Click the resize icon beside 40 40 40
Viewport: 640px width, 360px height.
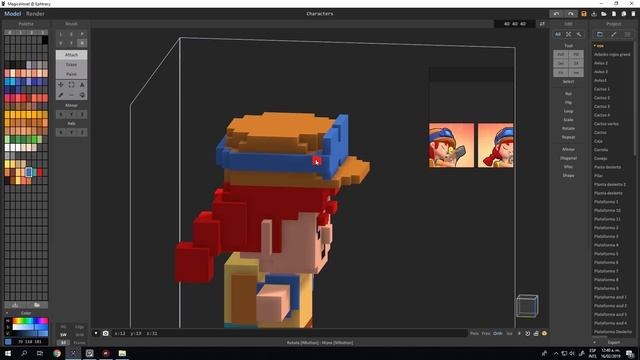pos(542,24)
